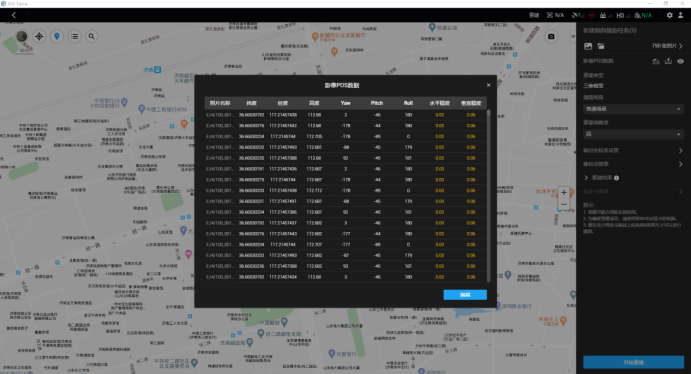Viewport: 691px width, 374px height.
Task: Add photos using the image icon
Action: [x=588, y=46]
